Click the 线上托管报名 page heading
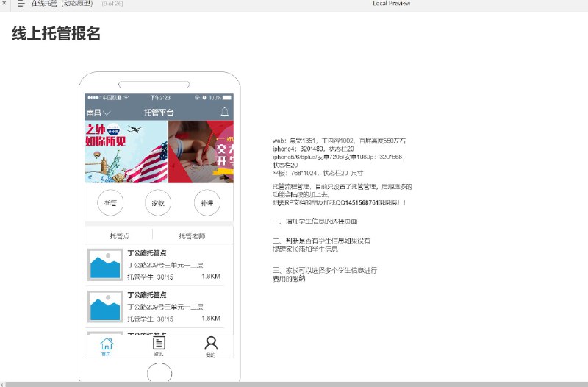This screenshot has width=588, height=387. coord(56,33)
